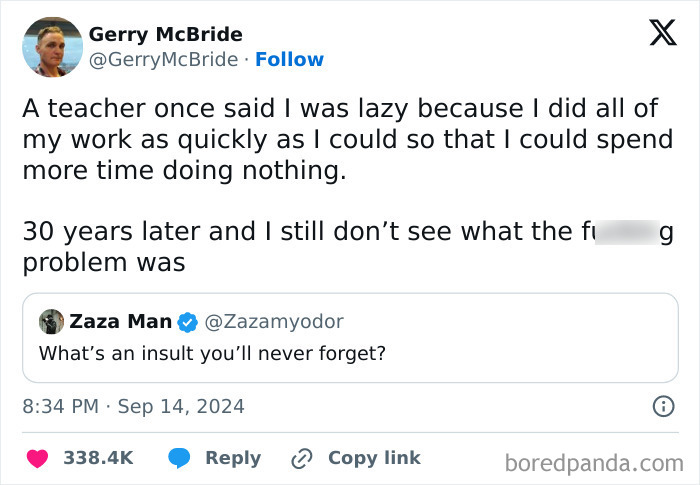Open the @Zazamyodor handle

273,322
